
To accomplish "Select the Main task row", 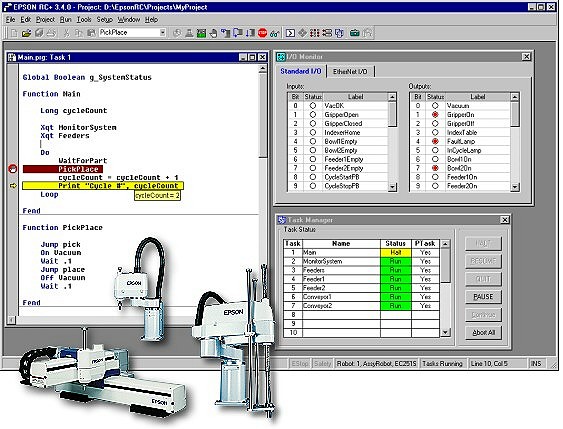I will [361, 252].
